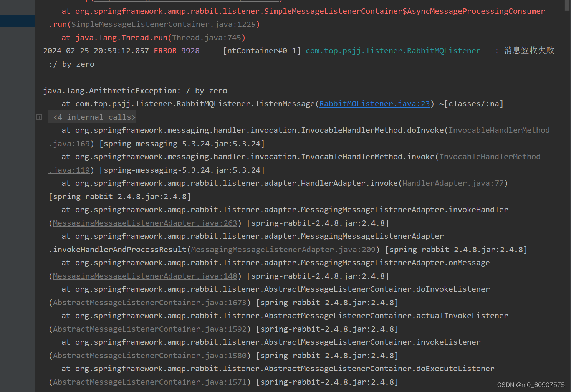Click the .java:169 link
Viewport: 571px width, 392px height.
pos(69,144)
